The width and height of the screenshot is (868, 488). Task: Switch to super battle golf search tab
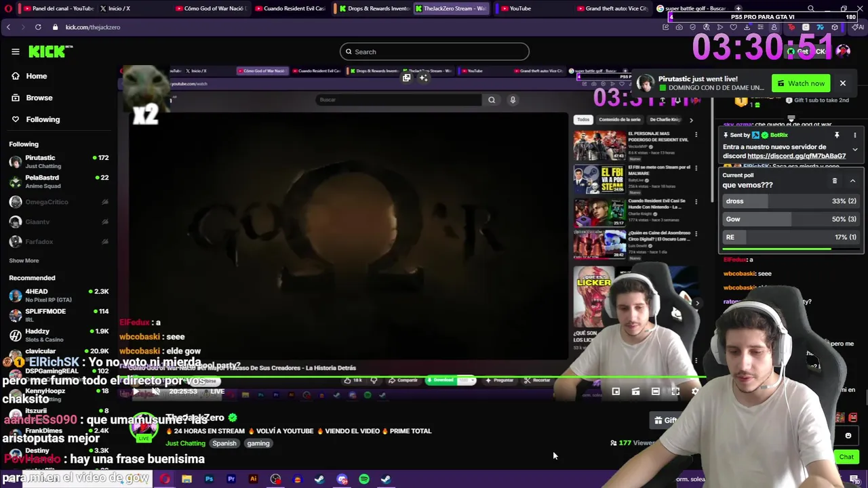click(692, 8)
